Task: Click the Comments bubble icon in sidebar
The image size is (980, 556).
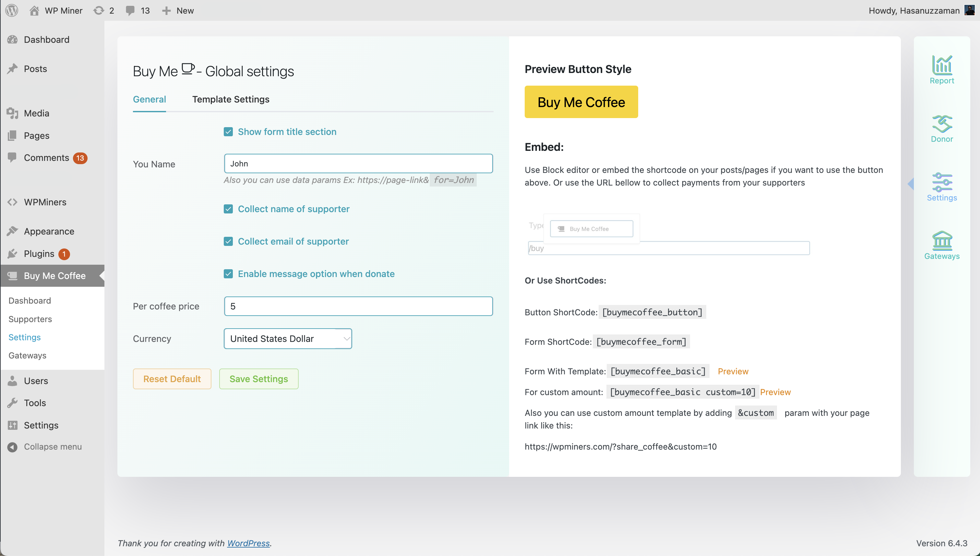Action: pos(12,157)
